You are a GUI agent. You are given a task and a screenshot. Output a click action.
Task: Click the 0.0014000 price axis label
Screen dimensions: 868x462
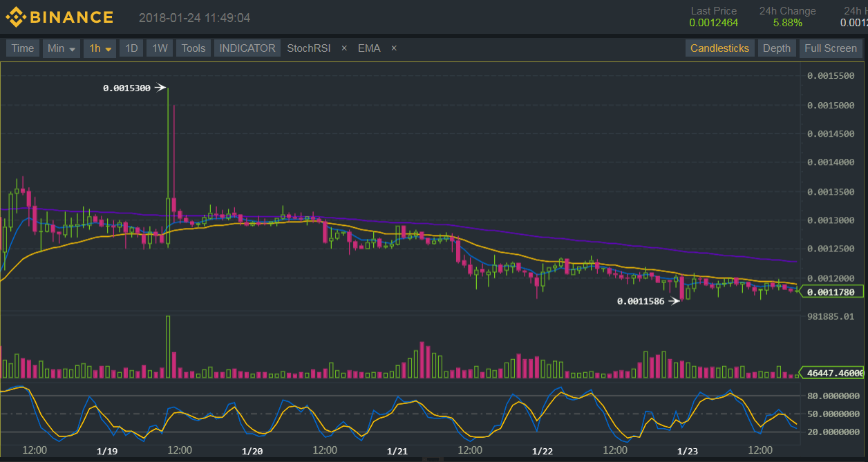point(831,162)
